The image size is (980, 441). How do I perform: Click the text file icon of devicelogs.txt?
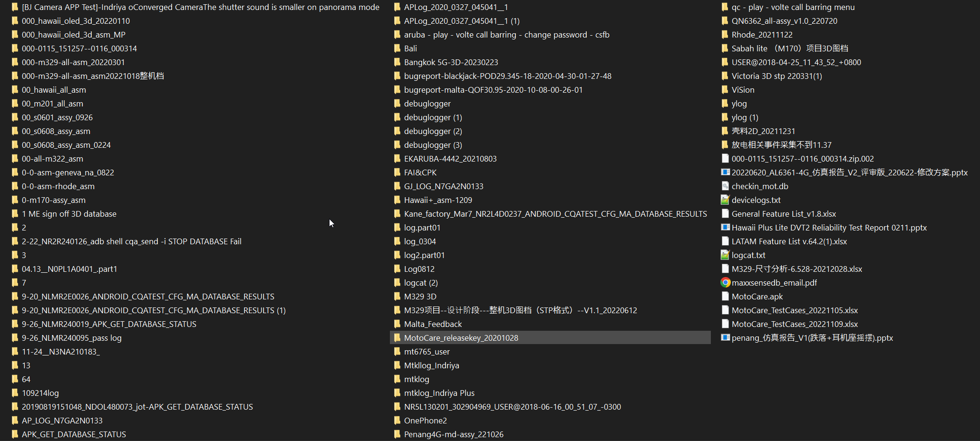725,200
